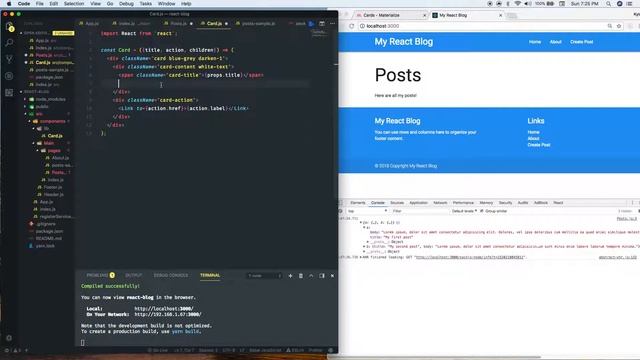Viewport: 640px width, 360px height.
Task: Open the View menu
Action: (95, 4)
